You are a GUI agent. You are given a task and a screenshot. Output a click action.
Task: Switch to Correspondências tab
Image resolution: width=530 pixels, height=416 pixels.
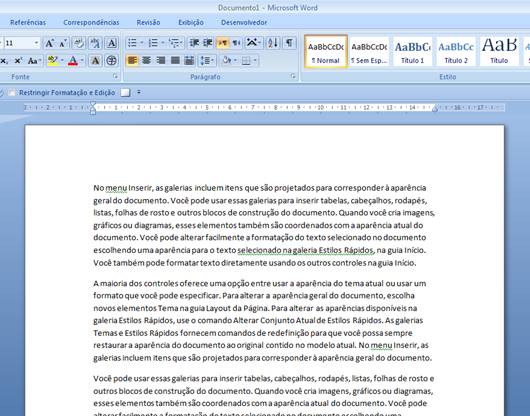pyautogui.click(x=91, y=23)
